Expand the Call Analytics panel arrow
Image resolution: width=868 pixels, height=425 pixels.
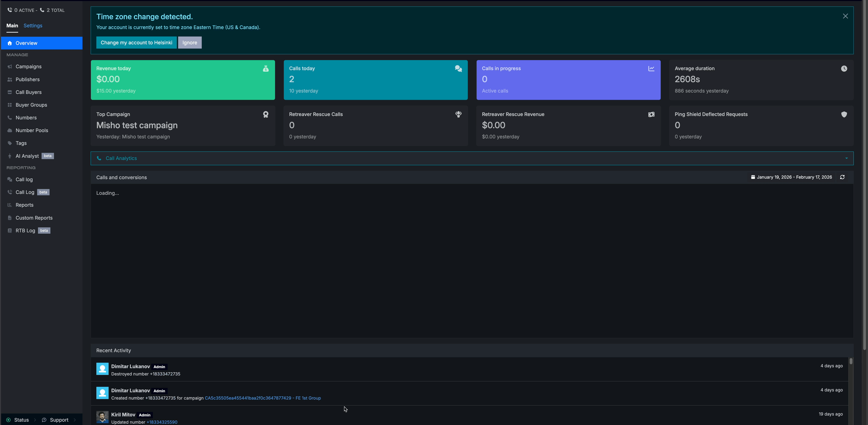tap(846, 159)
